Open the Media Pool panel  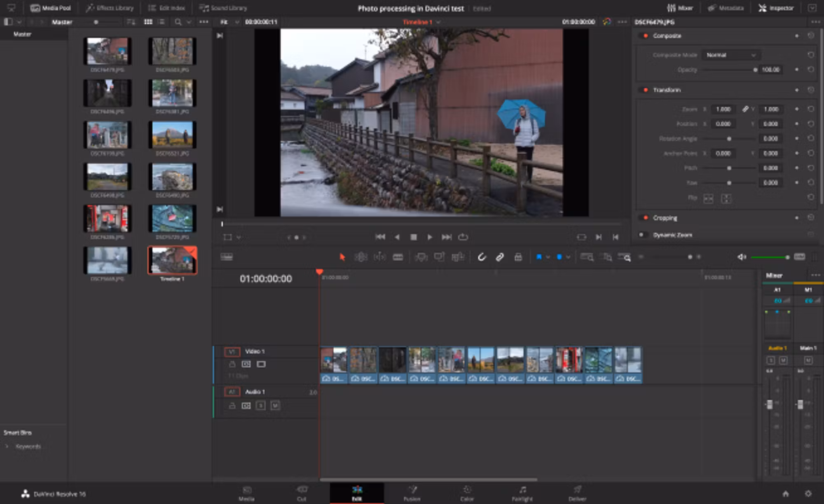[x=51, y=8]
